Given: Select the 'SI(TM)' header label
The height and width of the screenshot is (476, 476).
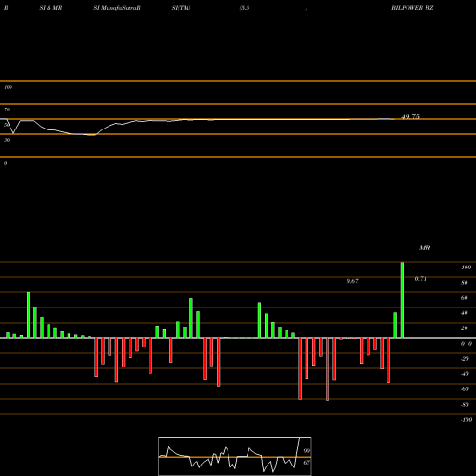Looking at the screenshot, I should click(181, 8).
